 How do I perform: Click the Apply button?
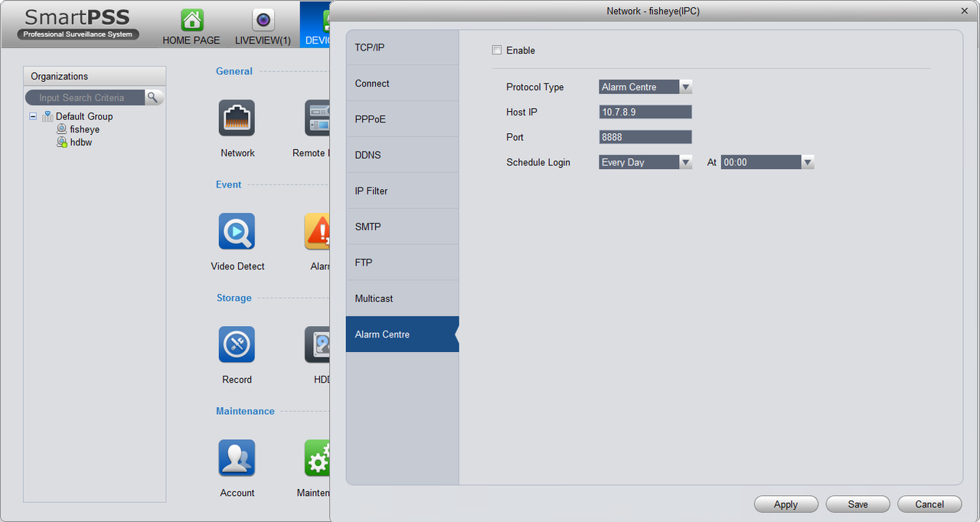786,504
